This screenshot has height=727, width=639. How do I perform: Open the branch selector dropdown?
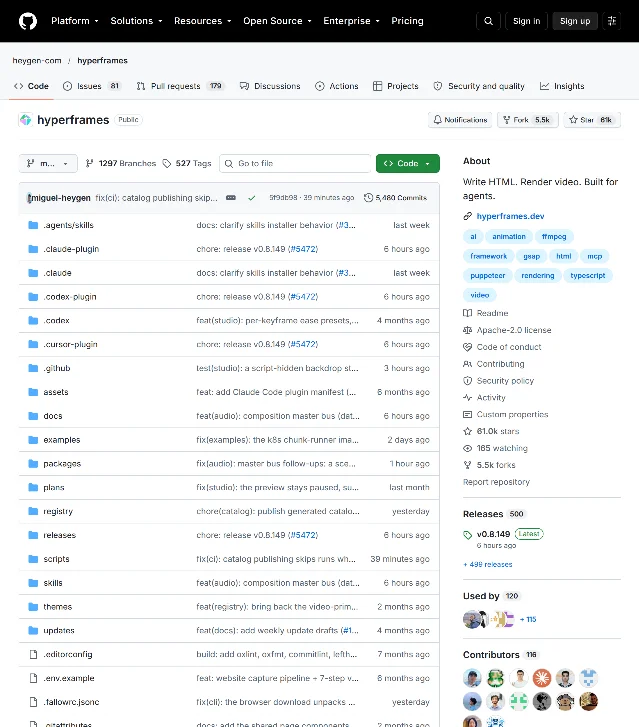48,164
